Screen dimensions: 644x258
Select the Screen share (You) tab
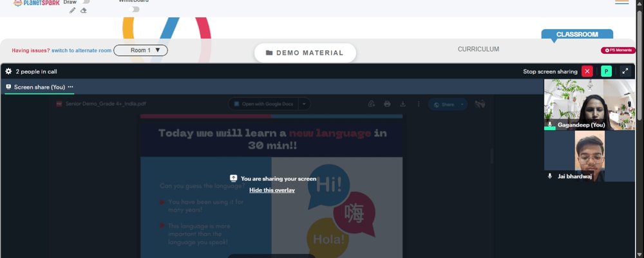tap(39, 87)
